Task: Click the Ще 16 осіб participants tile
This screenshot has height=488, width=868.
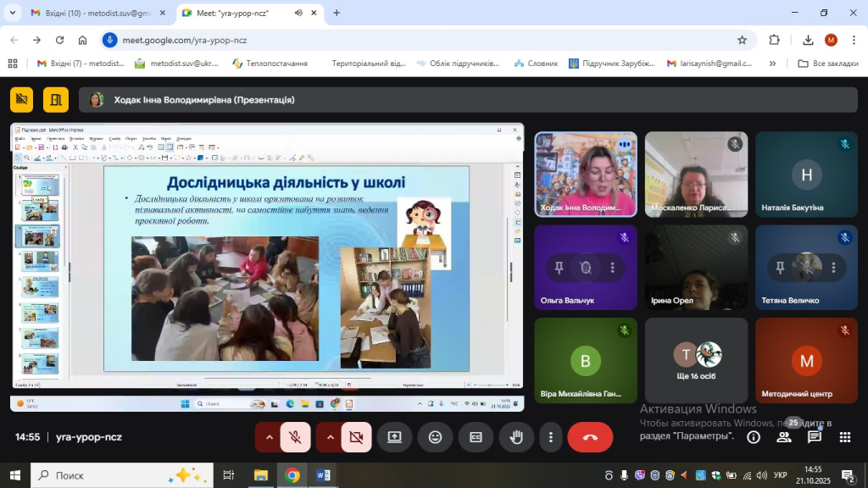Action: click(x=696, y=360)
